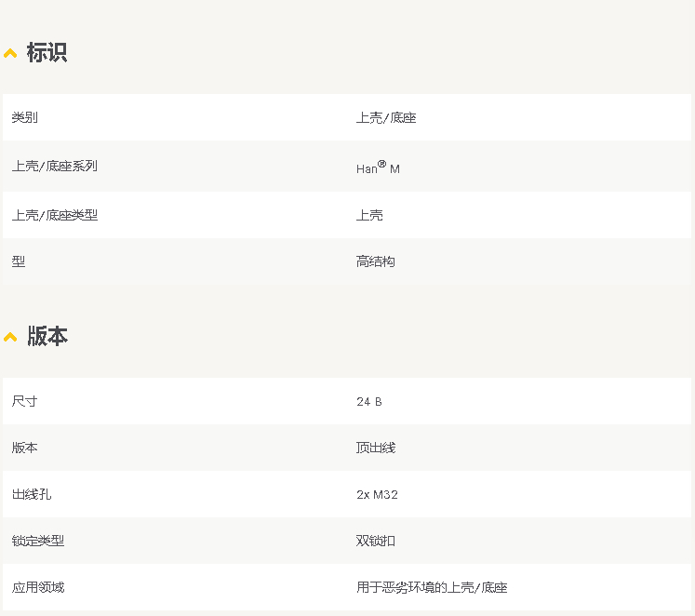Select the 高结构 value

click(x=376, y=261)
